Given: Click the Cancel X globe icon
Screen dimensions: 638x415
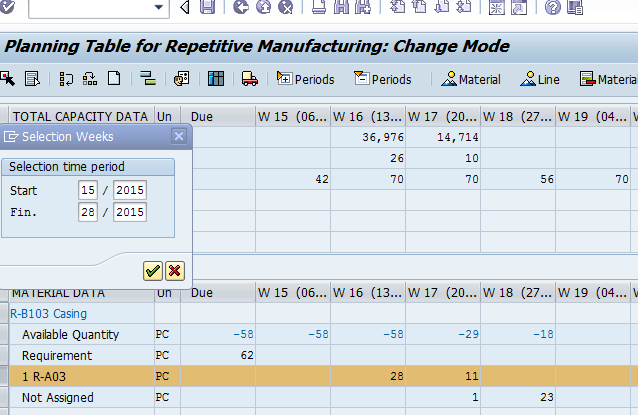Looking at the screenshot, I should tap(286, 7).
